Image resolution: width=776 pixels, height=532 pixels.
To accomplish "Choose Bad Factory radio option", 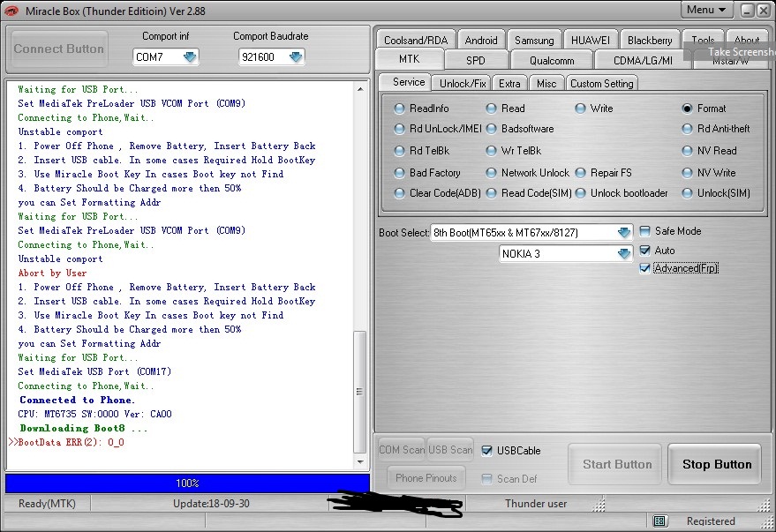I will 399,173.
